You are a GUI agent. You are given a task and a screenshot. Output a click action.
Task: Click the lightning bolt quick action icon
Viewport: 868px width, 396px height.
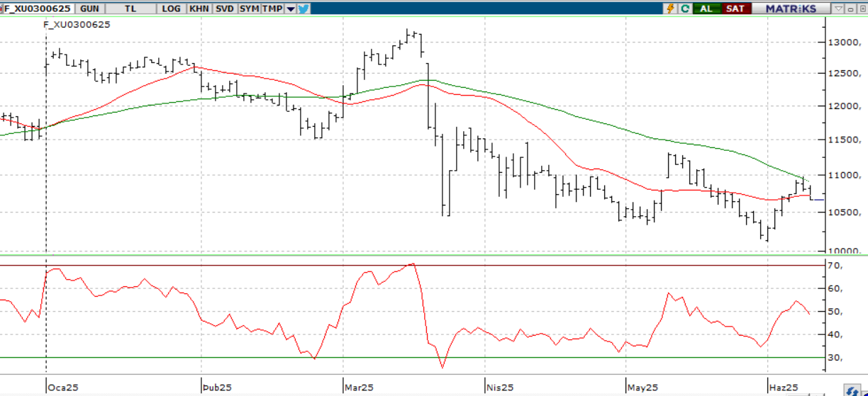(x=671, y=9)
